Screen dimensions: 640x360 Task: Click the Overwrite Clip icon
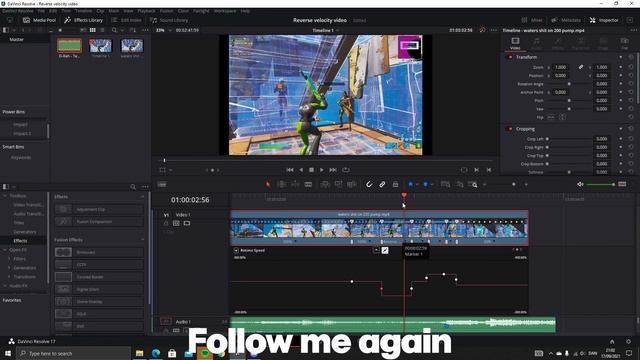pos(338,184)
